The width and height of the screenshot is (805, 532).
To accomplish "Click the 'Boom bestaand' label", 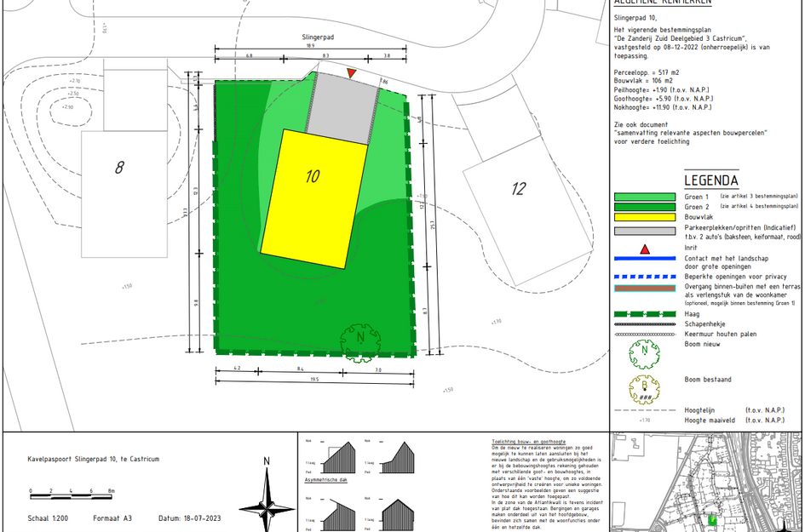I will pyautogui.click(x=708, y=380).
